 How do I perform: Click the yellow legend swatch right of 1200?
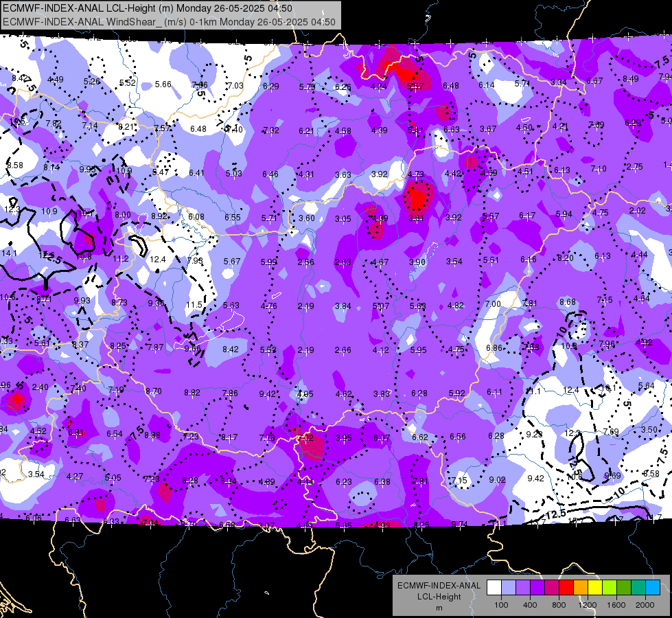pyautogui.click(x=595, y=587)
